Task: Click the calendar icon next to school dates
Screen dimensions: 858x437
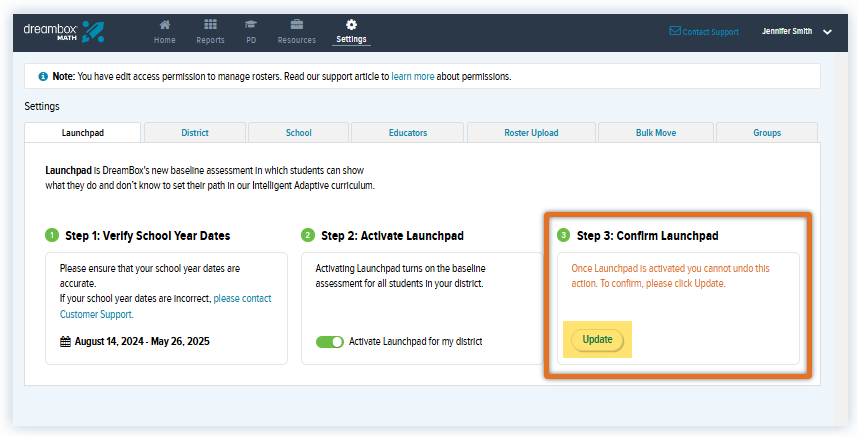Action: pos(65,342)
